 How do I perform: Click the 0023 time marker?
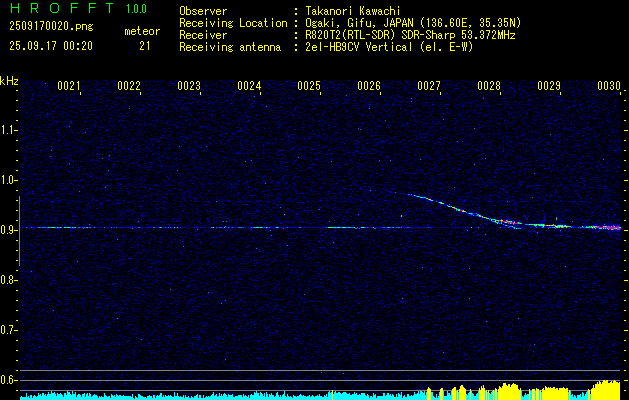click(x=189, y=86)
